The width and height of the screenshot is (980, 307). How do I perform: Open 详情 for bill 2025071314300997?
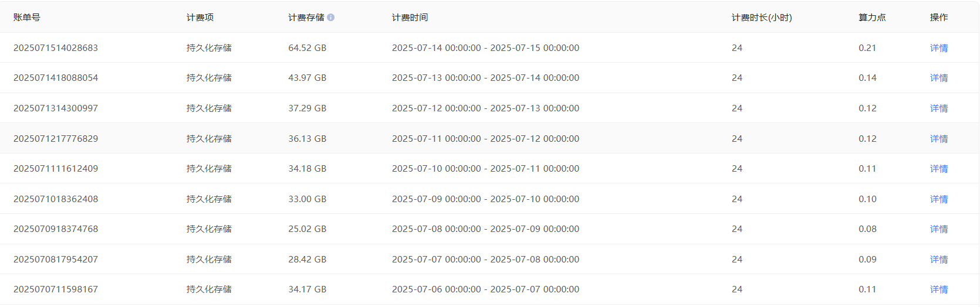coord(939,108)
